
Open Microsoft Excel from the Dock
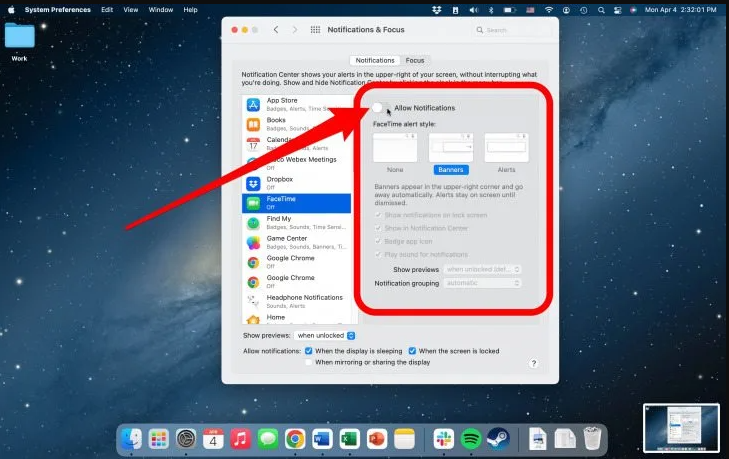[350, 439]
